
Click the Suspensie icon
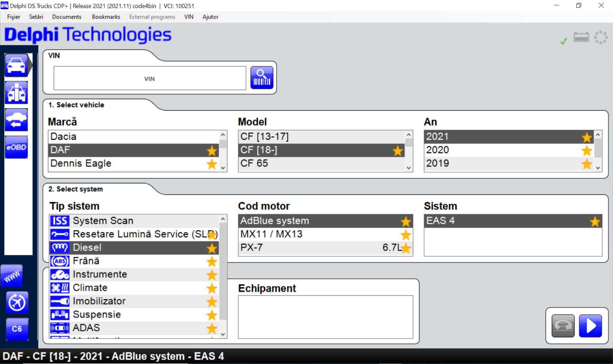click(x=60, y=315)
